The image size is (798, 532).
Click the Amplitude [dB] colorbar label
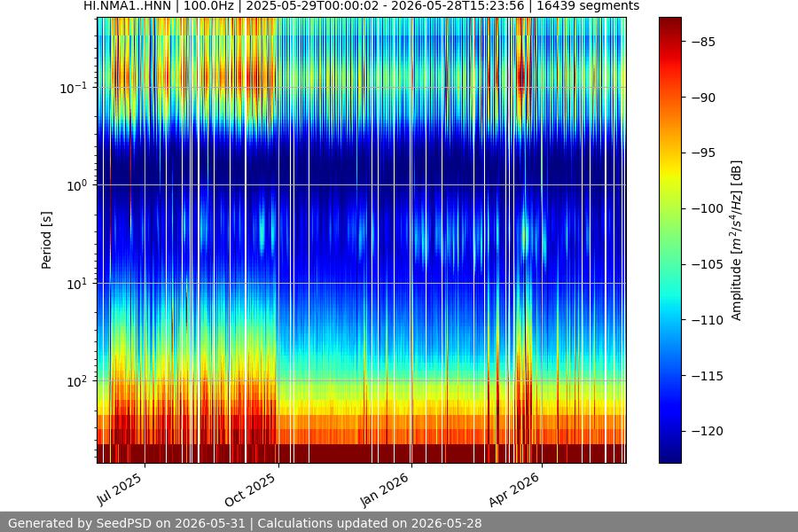click(737, 240)
